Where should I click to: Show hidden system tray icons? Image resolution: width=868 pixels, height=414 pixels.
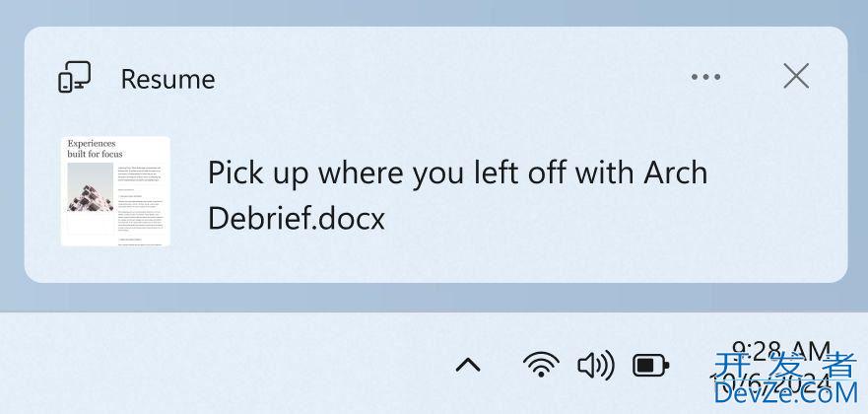click(x=468, y=365)
